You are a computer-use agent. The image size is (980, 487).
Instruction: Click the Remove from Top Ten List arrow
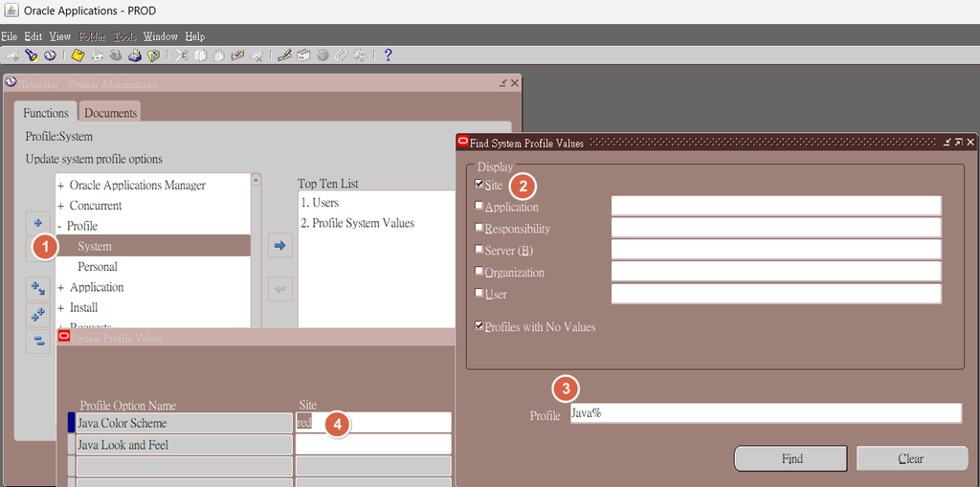[x=280, y=290]
